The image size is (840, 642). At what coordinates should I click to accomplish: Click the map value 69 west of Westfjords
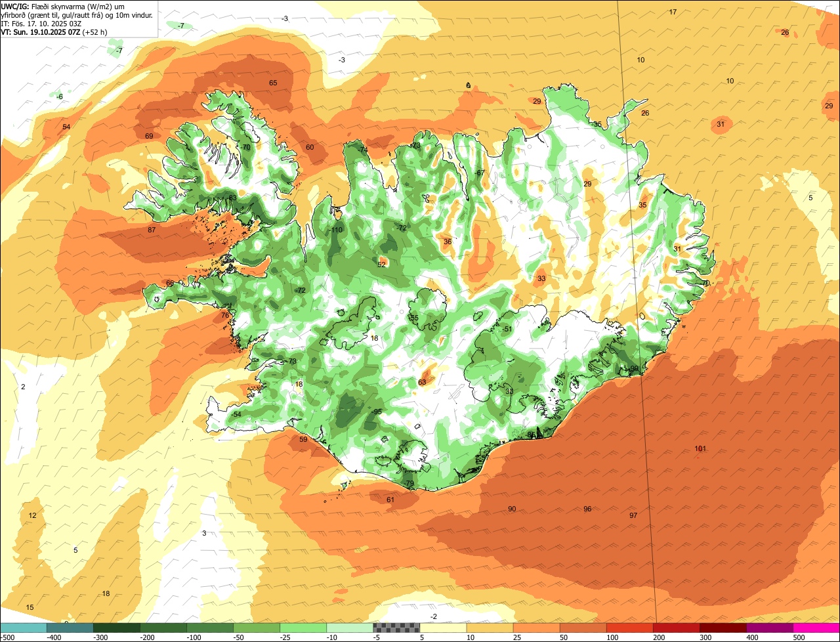149,136
